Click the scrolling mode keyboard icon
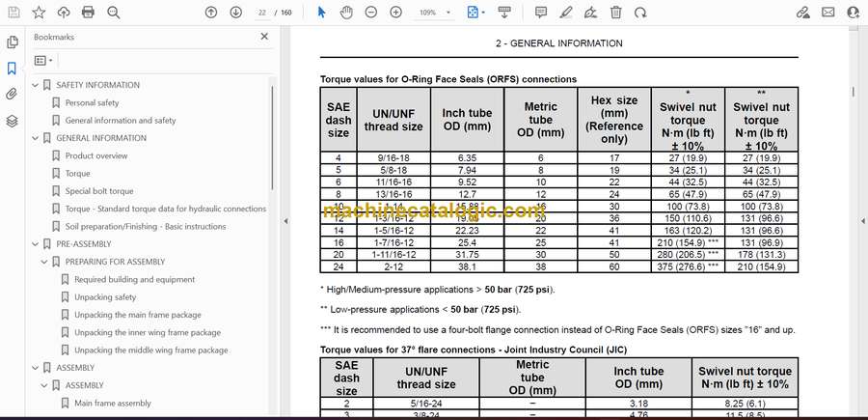The width and height of the screenshot is (868, 420). coord(504,13)
